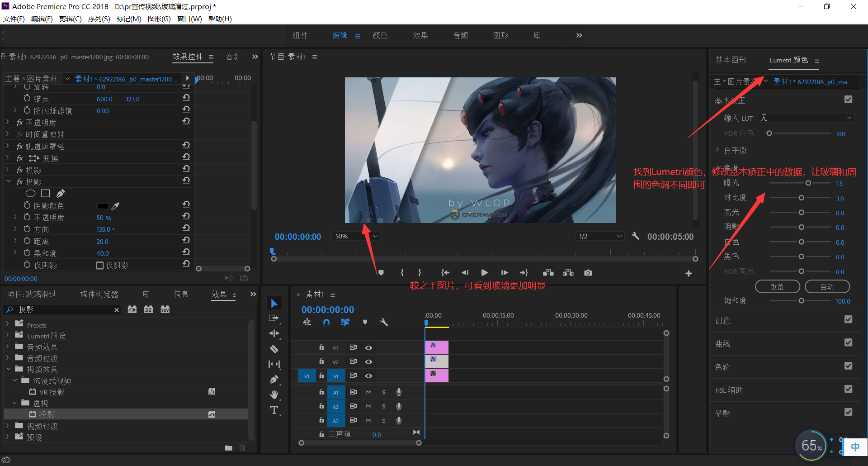Expand the Opacity effect controls
Screen dimensions: 868x466
[8, 122]
